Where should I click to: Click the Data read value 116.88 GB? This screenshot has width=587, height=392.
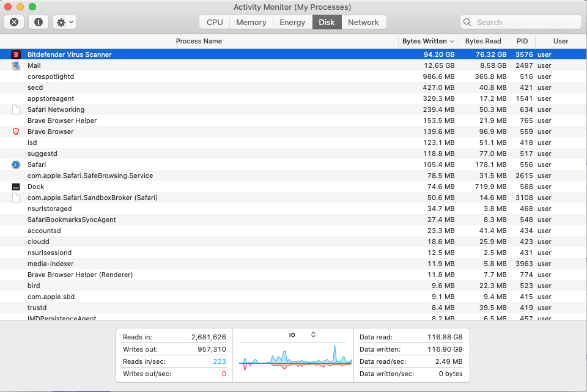tap(445, 337)
